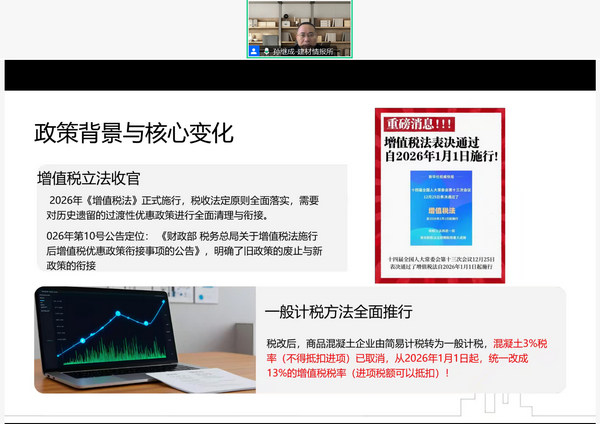This screenshot has height=424, width=600.
Task: Open the red 重磅消息 poster image
Action: 439,190
